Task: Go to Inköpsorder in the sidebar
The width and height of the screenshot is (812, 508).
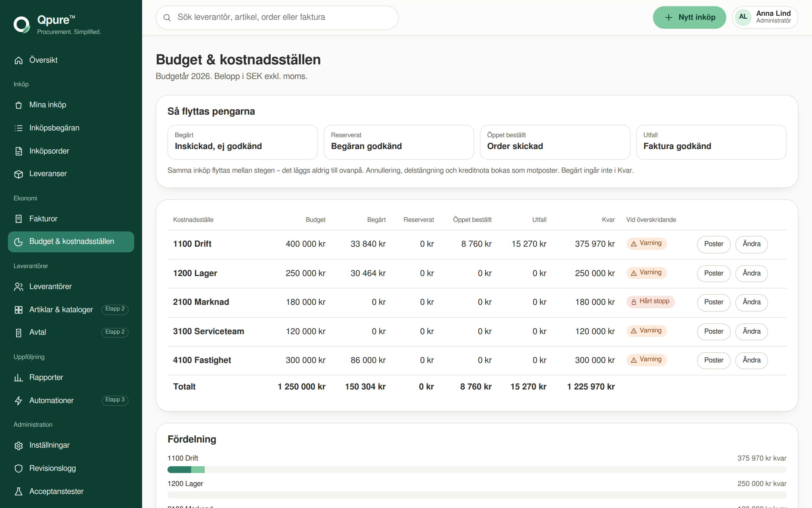Action: (71, 151)
